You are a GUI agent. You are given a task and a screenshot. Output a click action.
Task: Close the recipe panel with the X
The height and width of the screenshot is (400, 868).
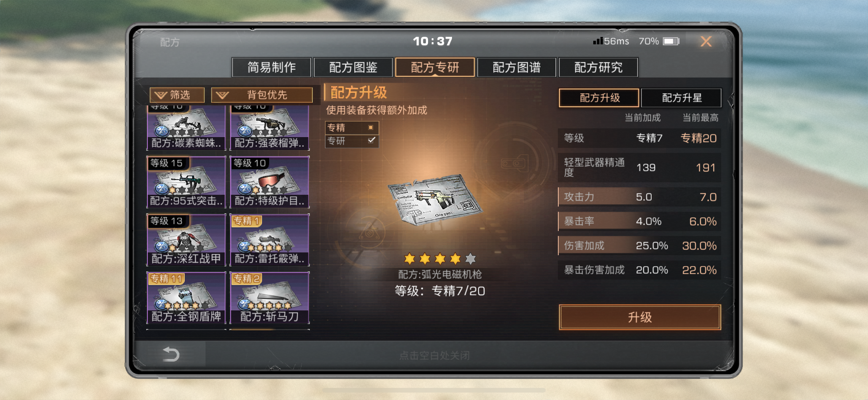click(x=706, y=42)
